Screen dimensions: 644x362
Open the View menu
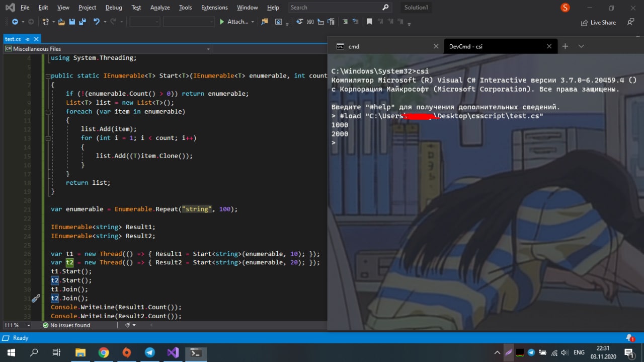click(x=63, y=8)
